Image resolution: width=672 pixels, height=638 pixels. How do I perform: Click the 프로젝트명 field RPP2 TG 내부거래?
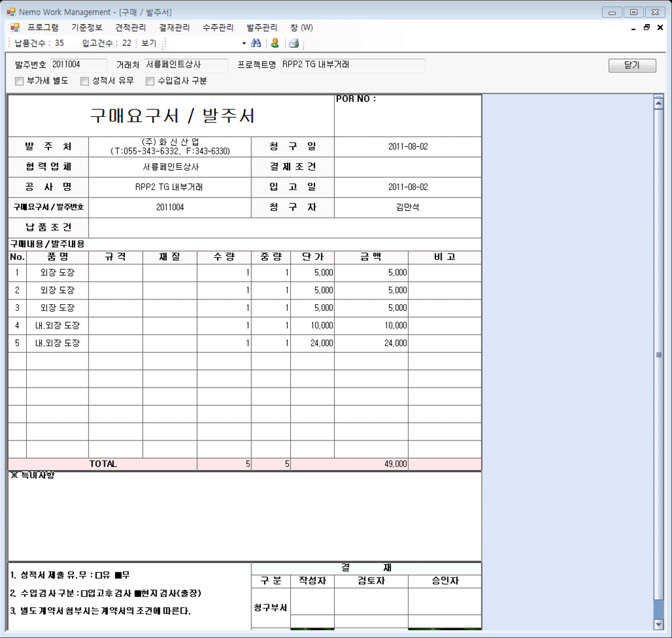353,64
